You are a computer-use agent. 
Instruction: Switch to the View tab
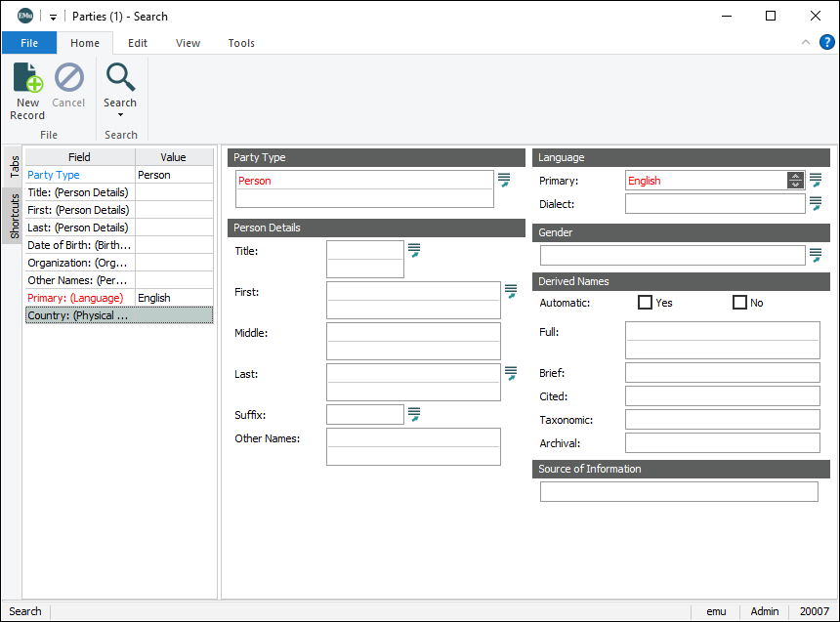pyautogui.click(x=188, y=43)
